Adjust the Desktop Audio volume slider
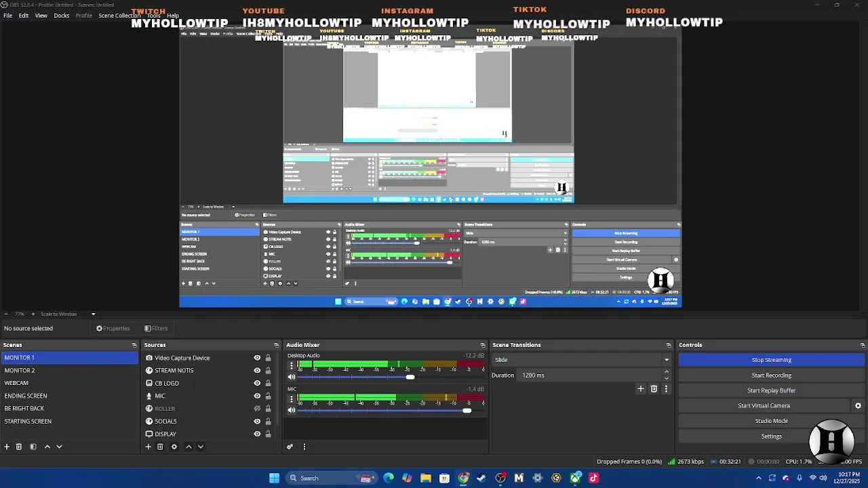868x488 pixels. pos(410,377)
